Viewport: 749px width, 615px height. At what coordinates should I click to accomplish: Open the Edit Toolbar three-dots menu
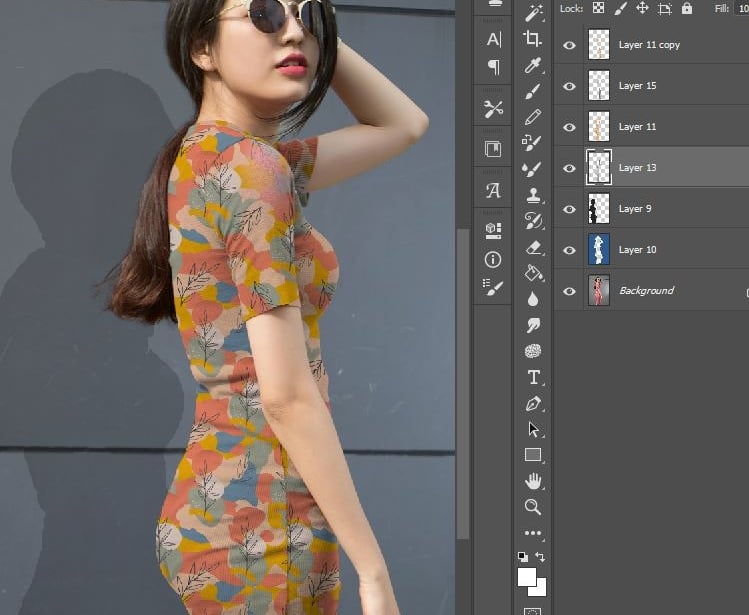533,533
